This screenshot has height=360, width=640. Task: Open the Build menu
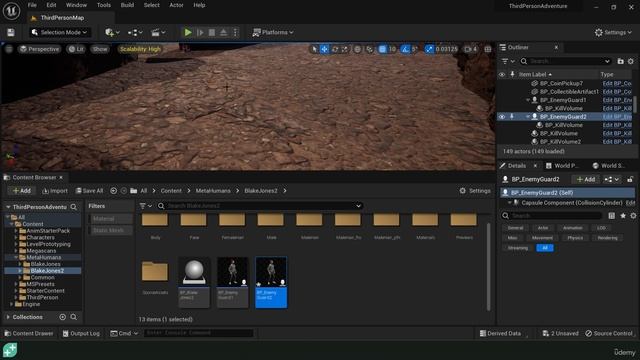click(127, 5)
